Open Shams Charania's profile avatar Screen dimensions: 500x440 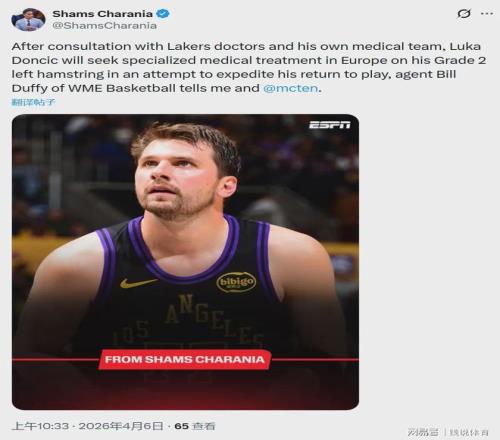pyautogui.click(x=28, y=19)
